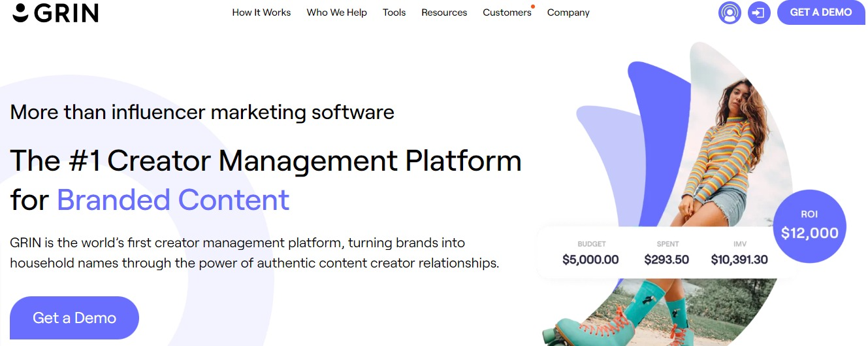This screenshot has width=868, height=346.
Task: Open the Who We Help menu
Action: click(336, 12)
